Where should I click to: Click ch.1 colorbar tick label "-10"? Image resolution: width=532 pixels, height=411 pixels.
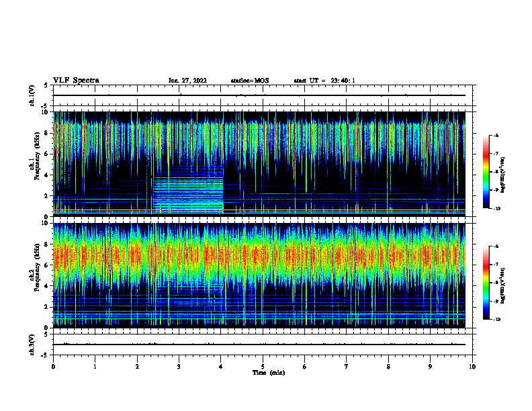[x=496, y=209]
